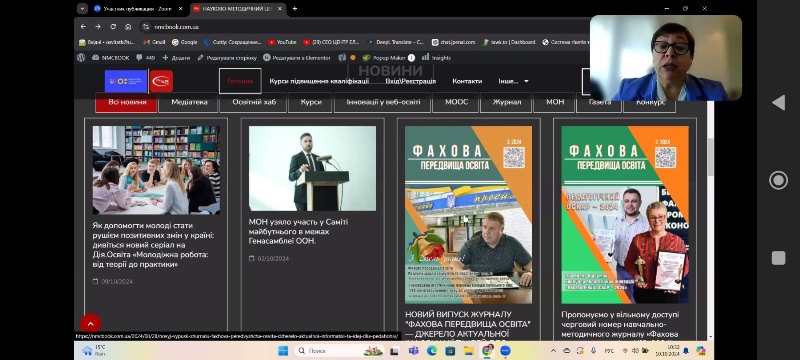The height and width of the screenshot is (360, 800).
Task: Open Курси підвищення кваліфікації menu item
Action: click(x=319, y=81)
